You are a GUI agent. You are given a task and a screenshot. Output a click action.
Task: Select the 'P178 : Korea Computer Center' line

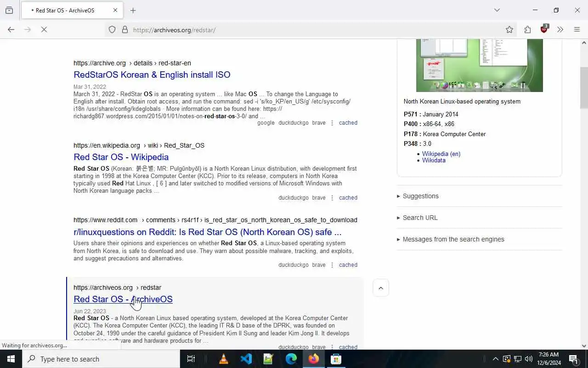coord(445,134)
